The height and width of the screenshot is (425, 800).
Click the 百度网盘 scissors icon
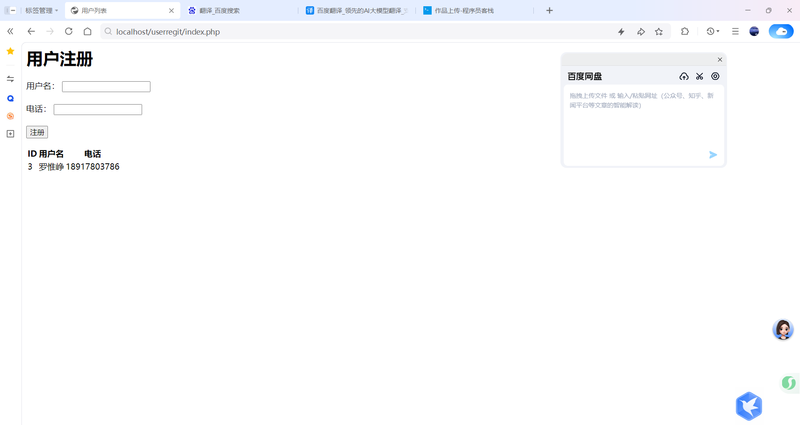[699, 77]
